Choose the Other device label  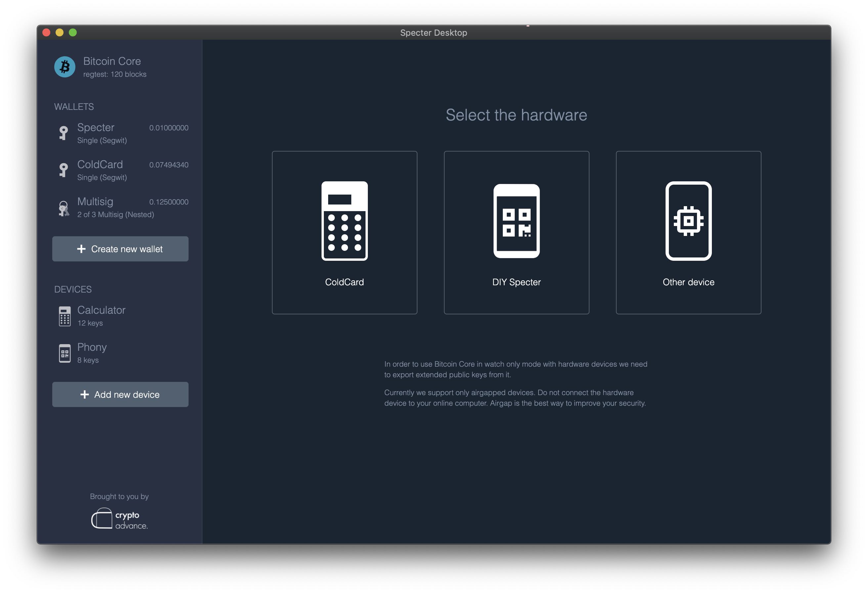point(688,282)
